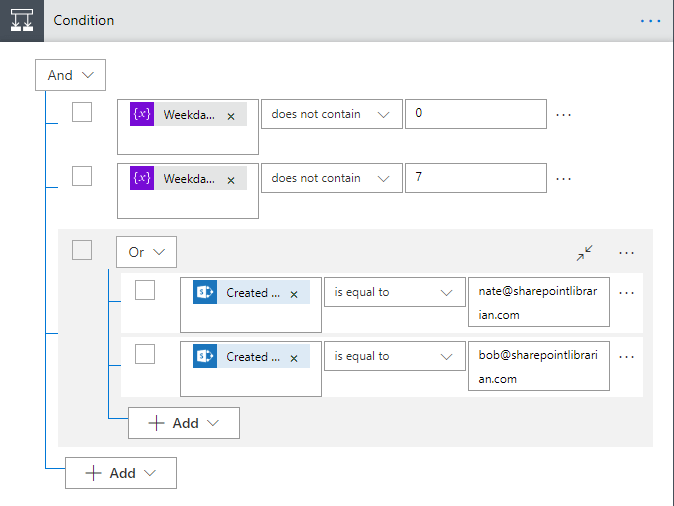This screenshot has height=506, width=674.
Task: Open ellipsis menu for the Or group
Action: tap(627, 253)
